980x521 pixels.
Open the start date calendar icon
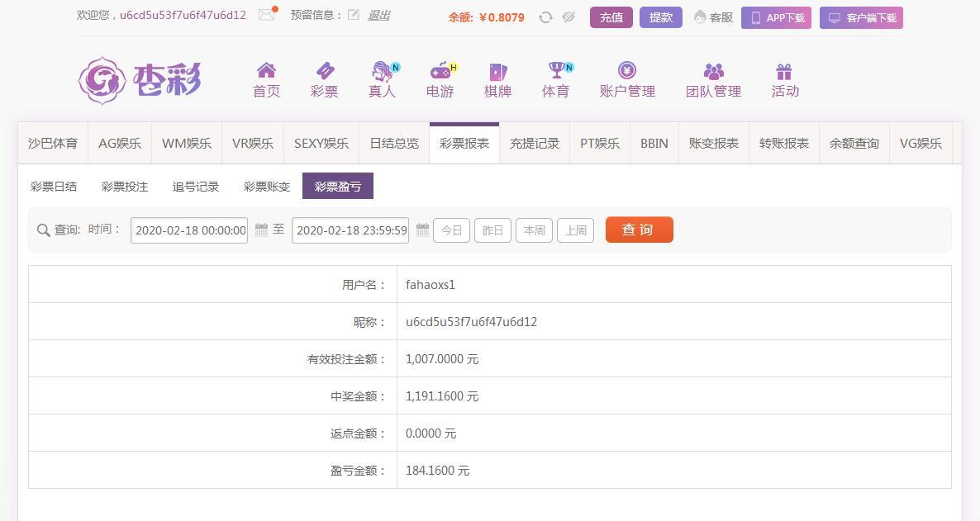click(x=261, y=230)
